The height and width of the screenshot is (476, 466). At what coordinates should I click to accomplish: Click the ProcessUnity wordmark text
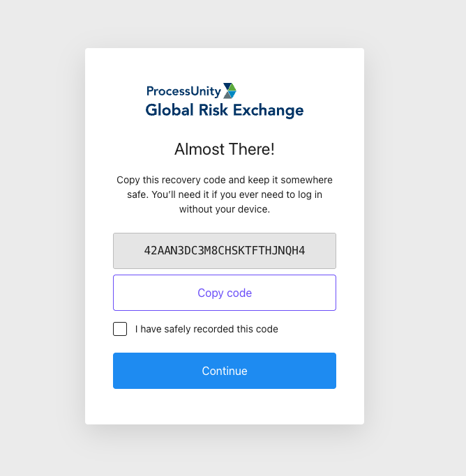(x=183, y=91)
